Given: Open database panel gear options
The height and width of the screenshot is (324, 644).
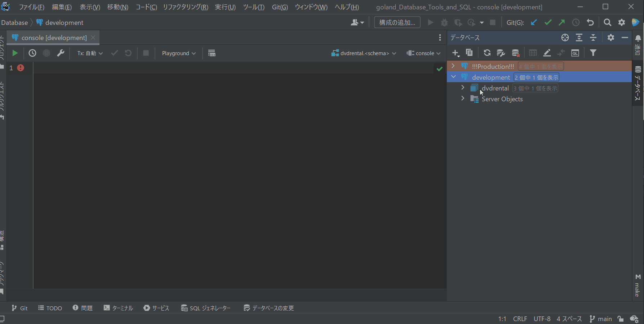Looking at the screenshot, I should tap(611, 37).
